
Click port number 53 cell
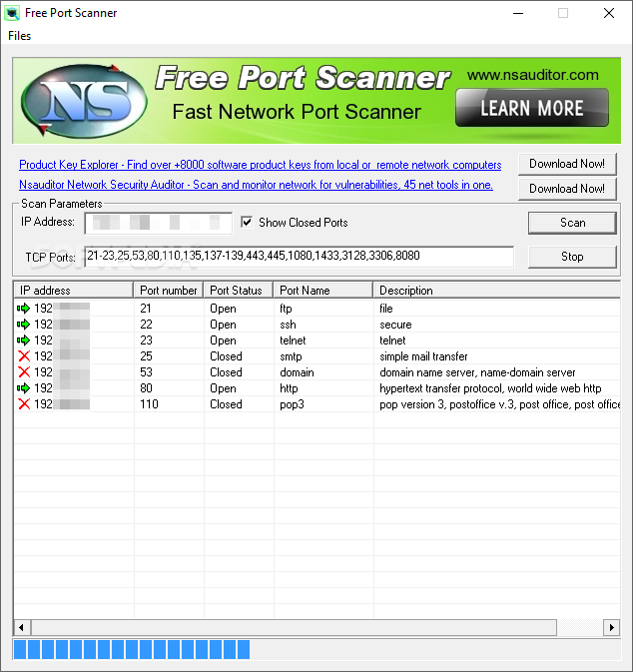[146, 372]
